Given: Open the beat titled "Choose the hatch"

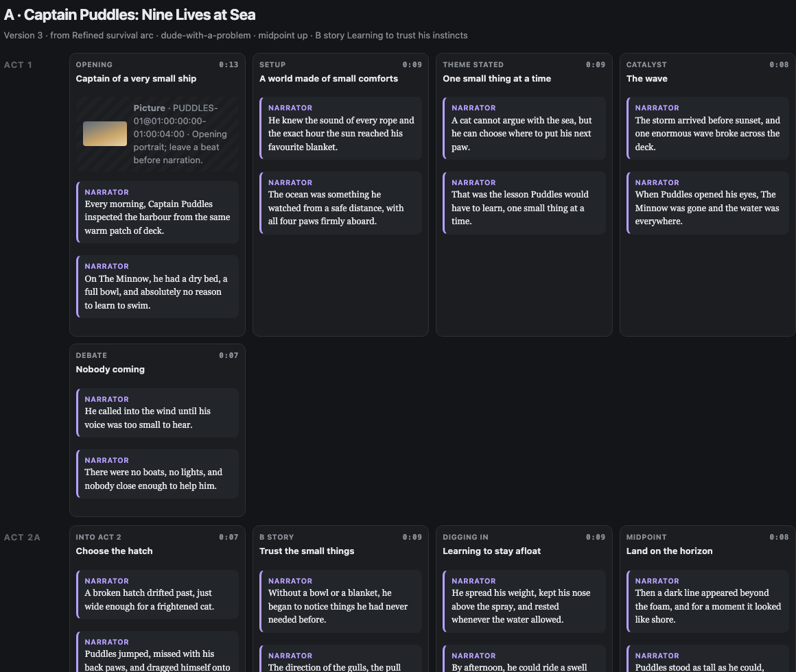Looking at the screenshot, I should tap(114, 551).
